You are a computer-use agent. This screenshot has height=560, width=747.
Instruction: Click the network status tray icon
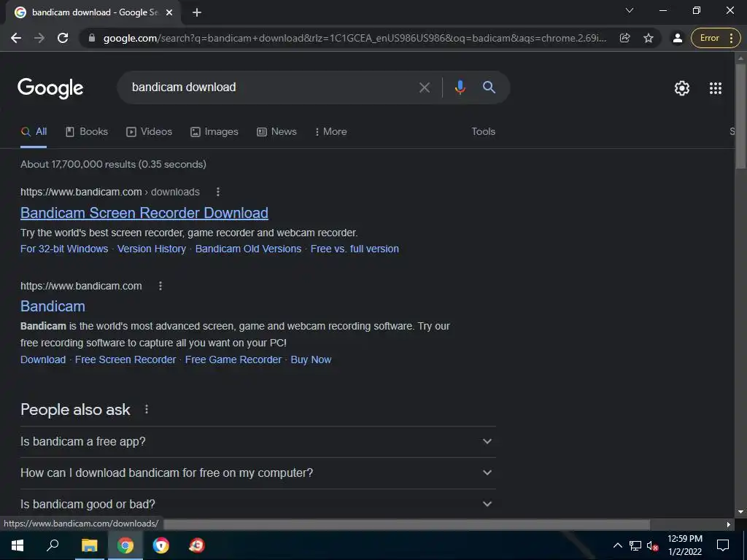[635, 545]
